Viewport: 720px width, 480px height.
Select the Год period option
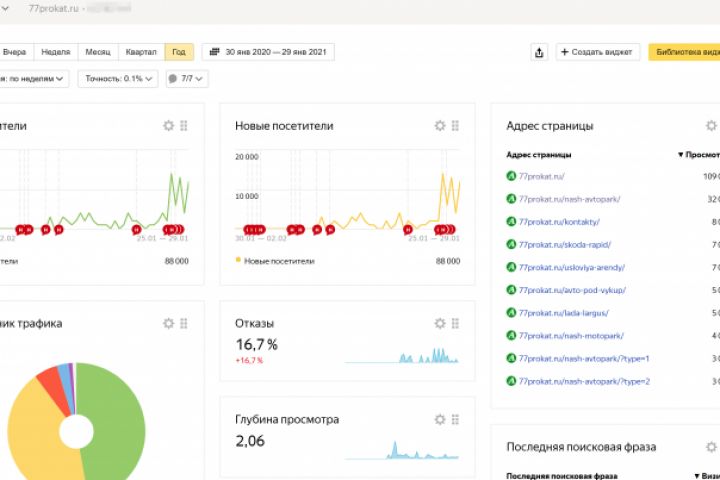pyautogui.click(x=179, y=52)
